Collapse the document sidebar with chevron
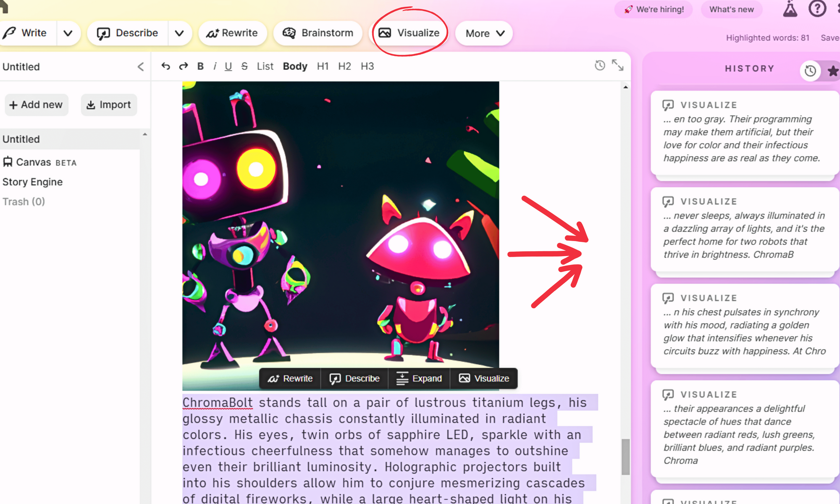840x504 pixels. click(x=141, y=67)
